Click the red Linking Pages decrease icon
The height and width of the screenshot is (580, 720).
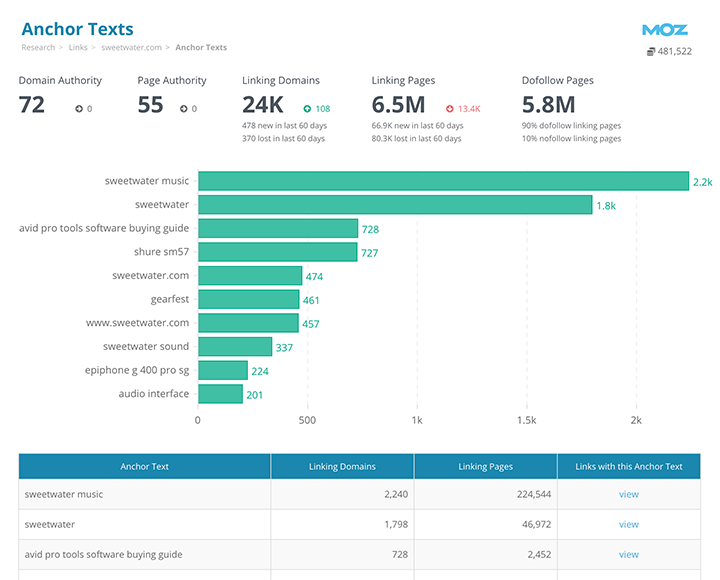pyautogui.click(x=450, y=109)
